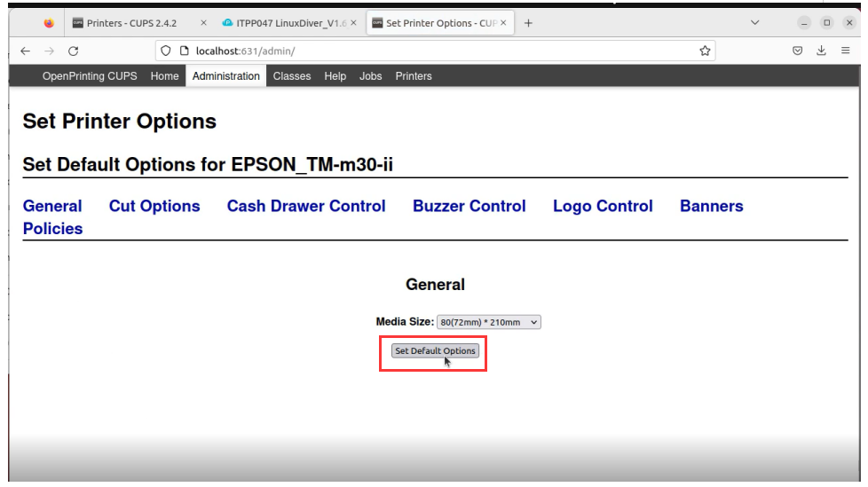
Task: Go to CUPS Home page
Action: tap(164, 76)
